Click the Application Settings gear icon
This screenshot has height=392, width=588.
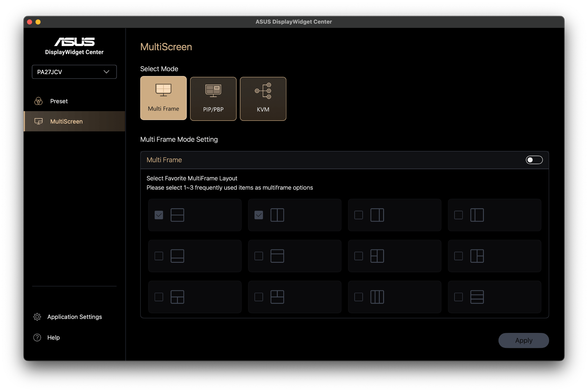[37, 317]
